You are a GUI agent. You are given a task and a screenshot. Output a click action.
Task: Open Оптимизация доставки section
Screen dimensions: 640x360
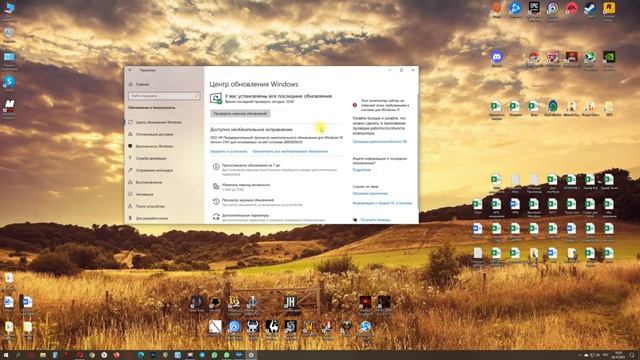[x=154, y=134]
